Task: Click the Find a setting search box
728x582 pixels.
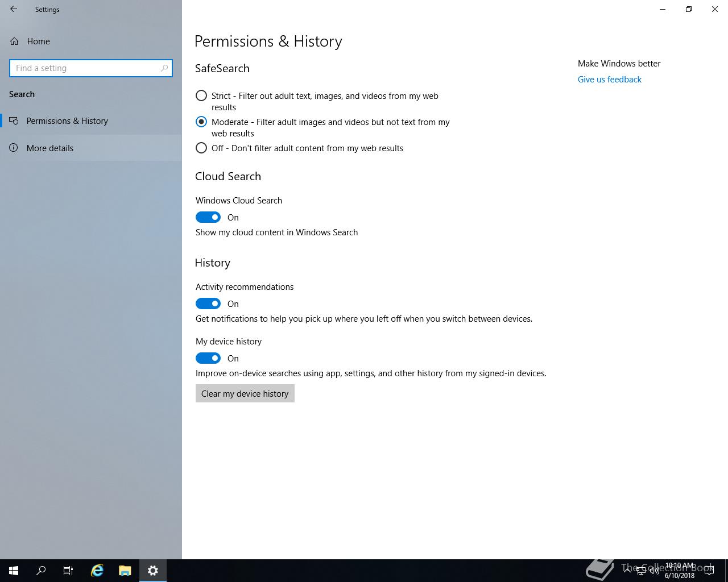Action: (x=91, y=68)
